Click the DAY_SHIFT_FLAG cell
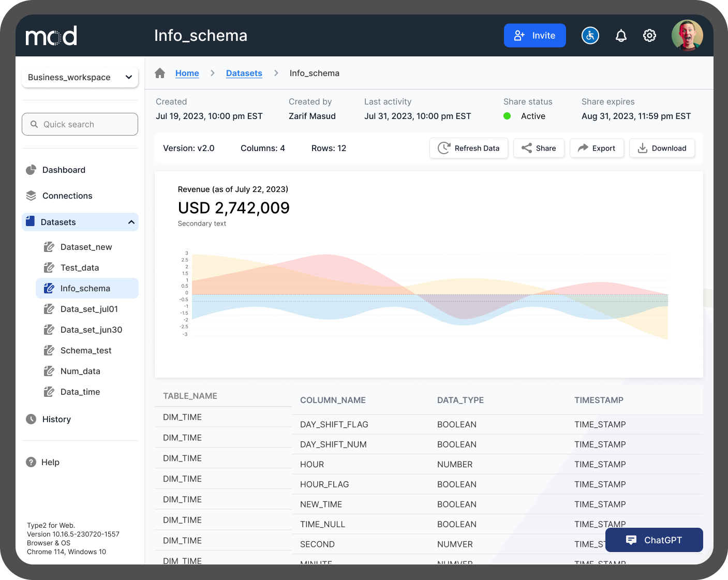Screen dimensions: 728x580 334,424
